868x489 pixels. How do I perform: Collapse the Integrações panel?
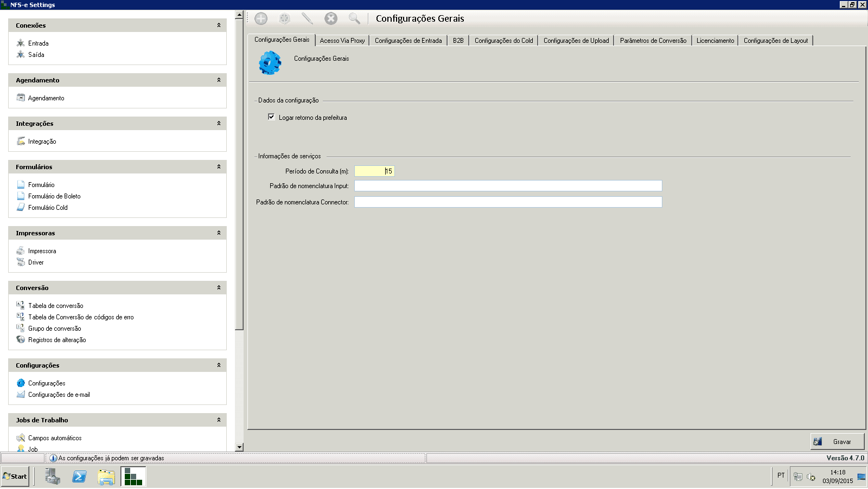219,124
